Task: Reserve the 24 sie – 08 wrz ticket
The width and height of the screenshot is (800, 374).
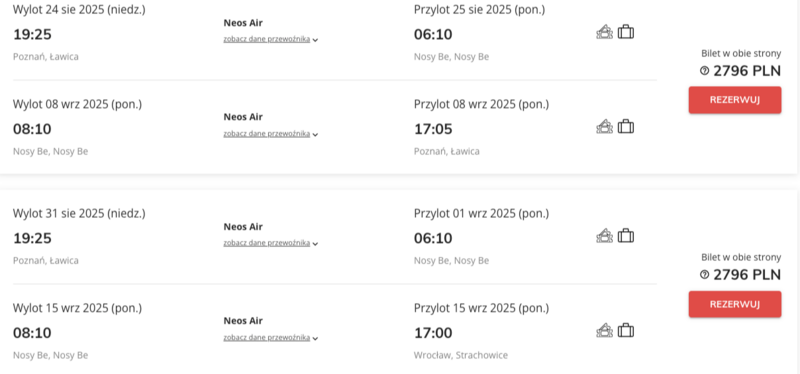Action: tap(735, 100)
